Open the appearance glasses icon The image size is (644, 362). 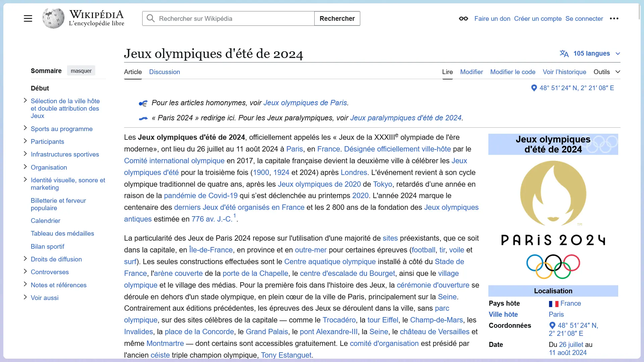[463, 18]
